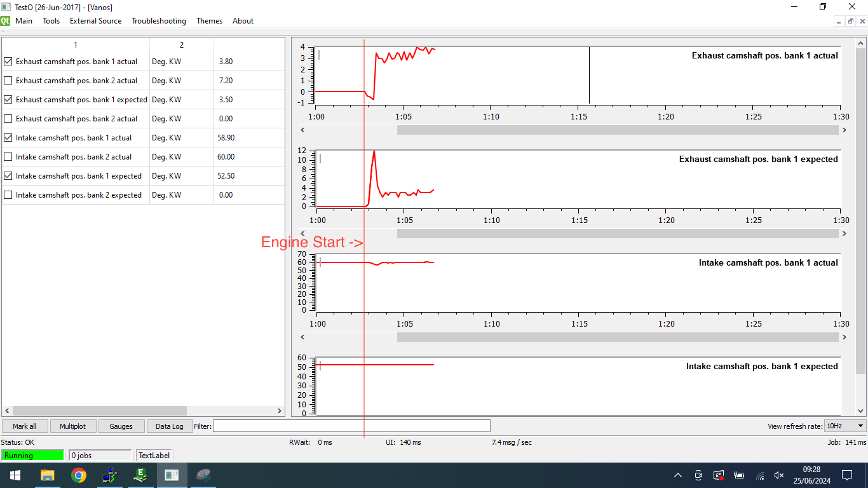Open the External Source menu
This screenshot has width=868, height=488.
pyautogui.click(x=95, y=21)
